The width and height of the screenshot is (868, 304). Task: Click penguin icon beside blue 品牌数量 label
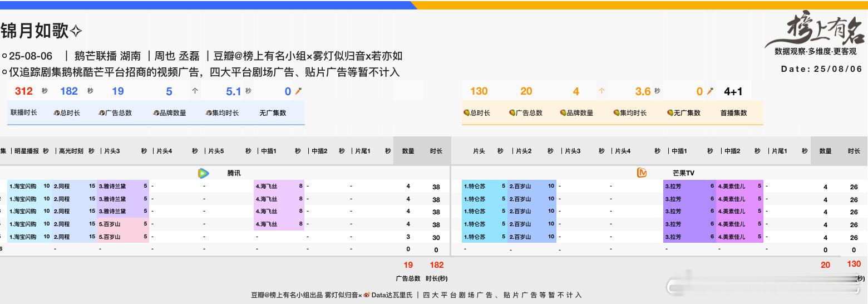pos(156,113)
